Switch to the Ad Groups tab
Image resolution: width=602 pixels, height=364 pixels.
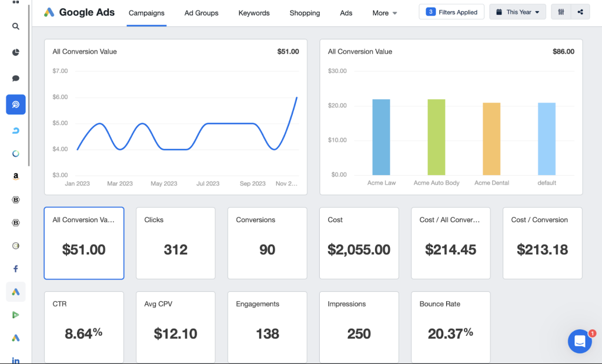[x=201, y=13]
